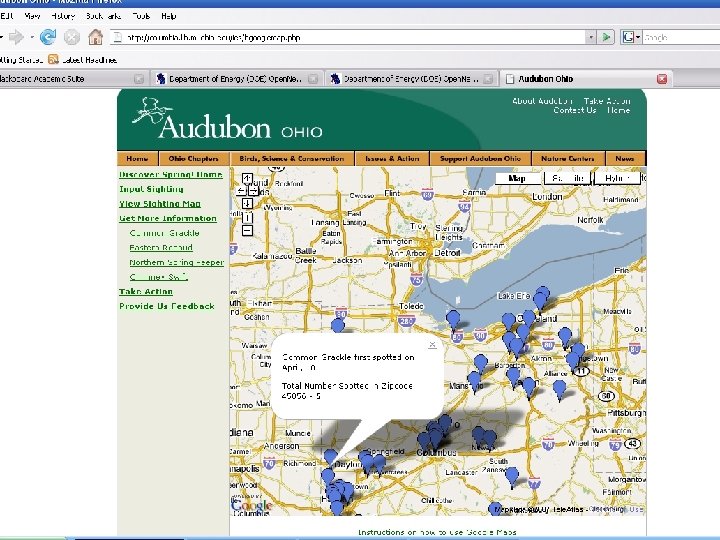Click the Google search input field
720x540 pixels.
point(681,37)
